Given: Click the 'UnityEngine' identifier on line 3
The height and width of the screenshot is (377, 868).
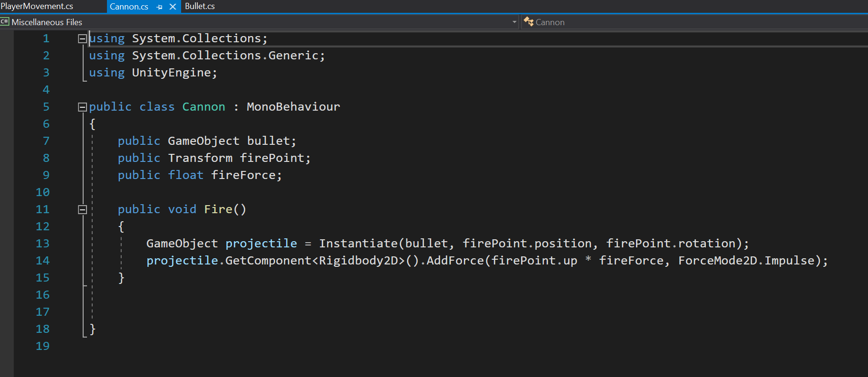Looking at the screenshot, I should point(172,73).
